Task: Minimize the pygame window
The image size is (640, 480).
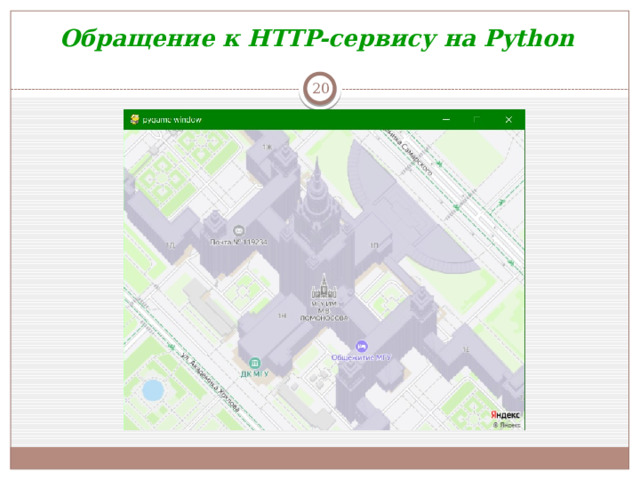Action: click(446, 120)
